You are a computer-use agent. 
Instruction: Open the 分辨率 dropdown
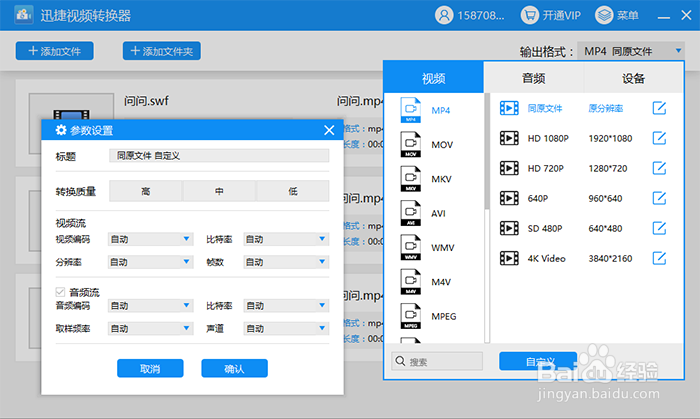[150, 262]
